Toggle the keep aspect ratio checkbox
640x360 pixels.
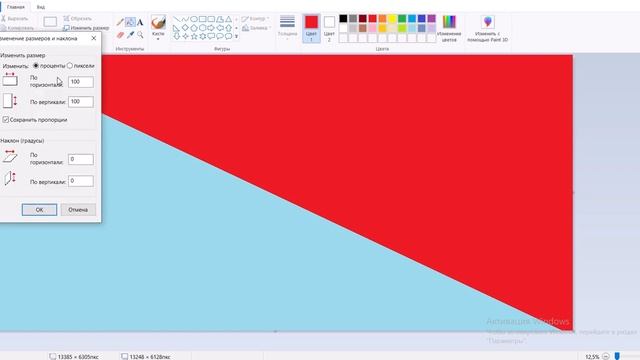click(x=5, y=120)
